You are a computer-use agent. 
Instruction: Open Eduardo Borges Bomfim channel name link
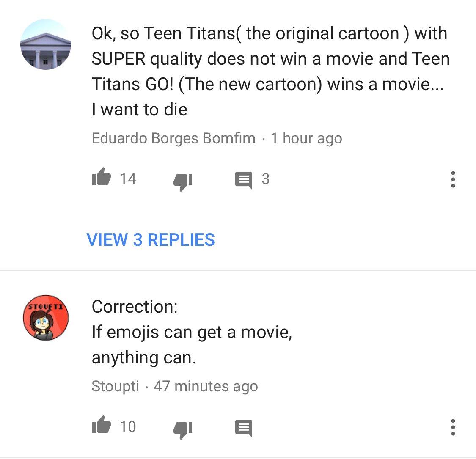[x=173, y=138]
